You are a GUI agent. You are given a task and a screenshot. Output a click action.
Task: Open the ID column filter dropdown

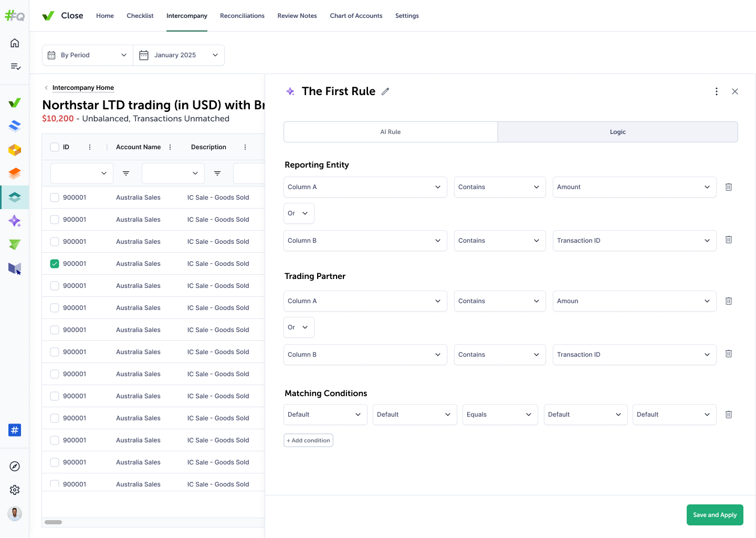[x=82, y=173]
